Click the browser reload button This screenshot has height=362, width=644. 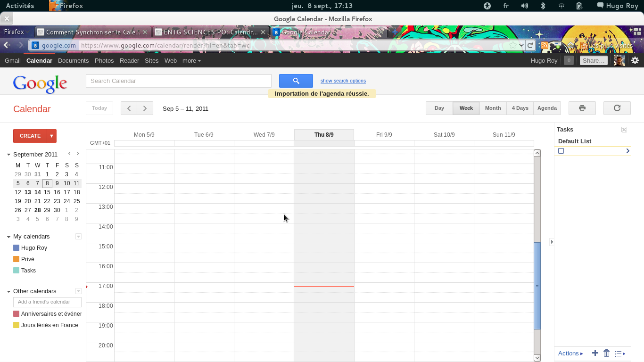pos(530,45)
